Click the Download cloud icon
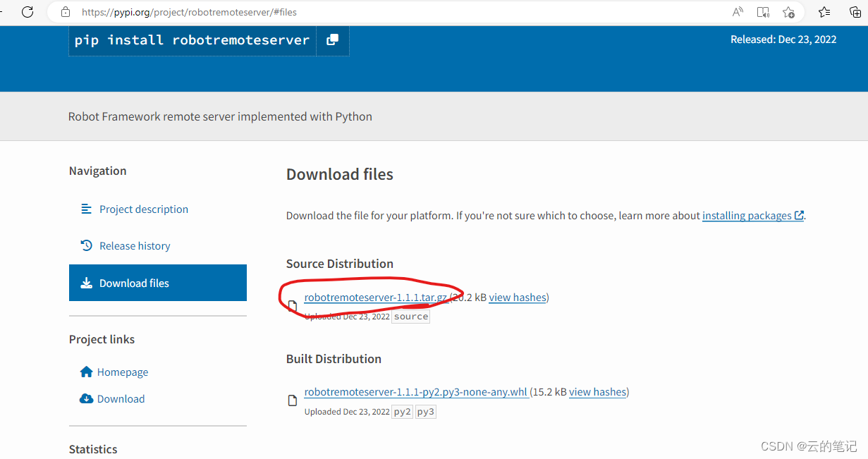 pos(87,398)
